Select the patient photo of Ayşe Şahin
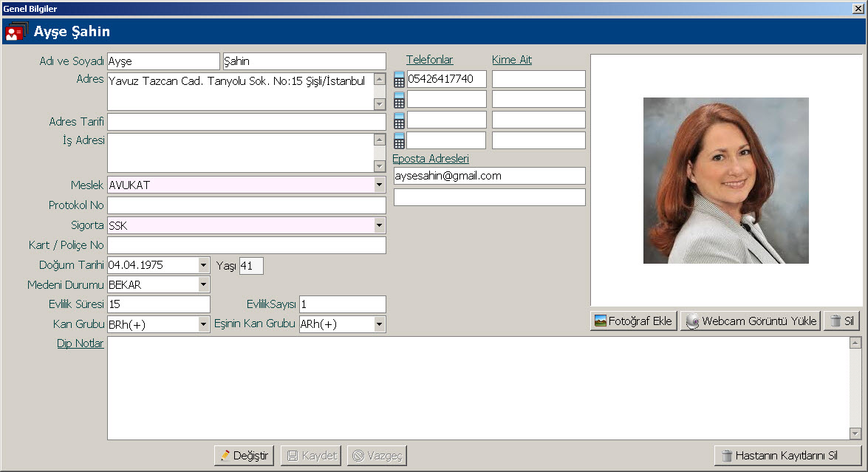This screenshot has height=472, width=868. [x=725, y=180]
